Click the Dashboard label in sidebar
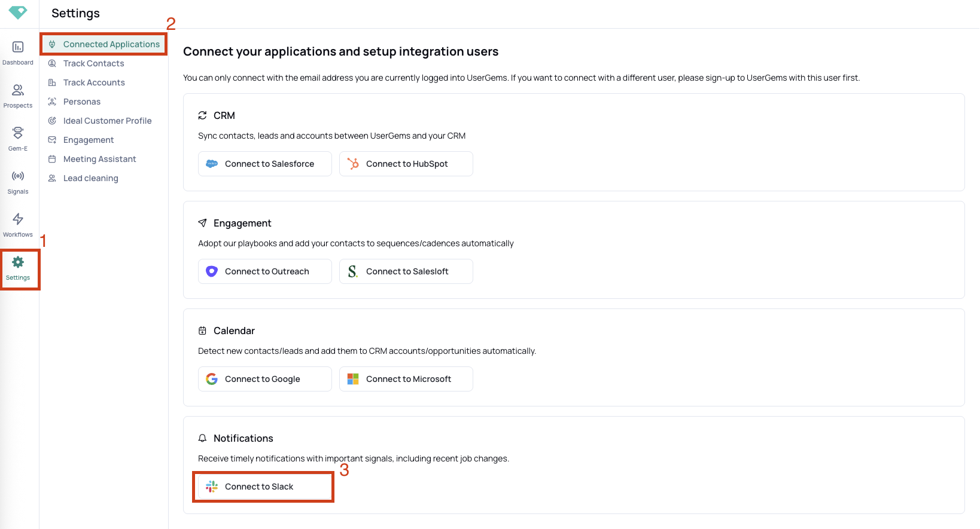The width and height of the screenshot is (980, 529). click(18, 63)
